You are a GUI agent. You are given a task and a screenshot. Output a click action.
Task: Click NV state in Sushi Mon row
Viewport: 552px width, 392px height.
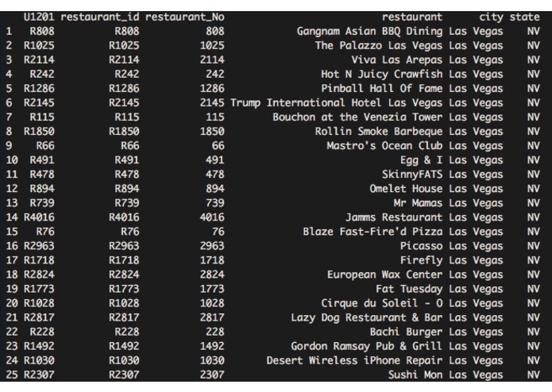[x=534, y=375]
